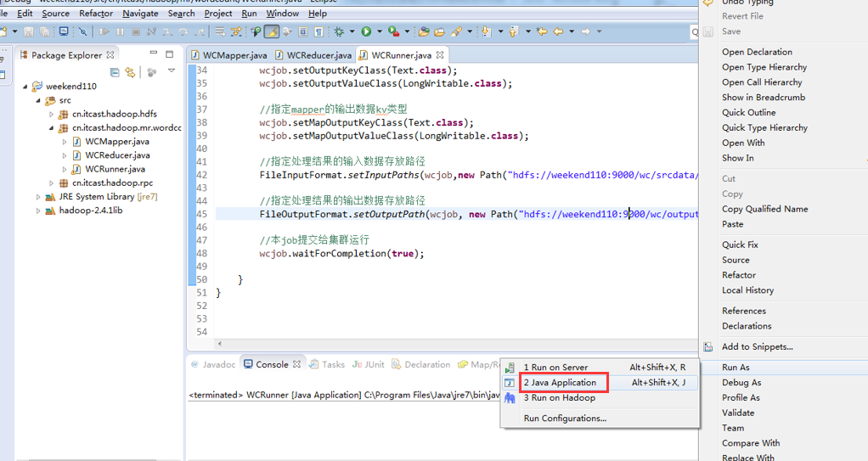
Task: Maximize the Package Explorer view
Action: point(169,53)
